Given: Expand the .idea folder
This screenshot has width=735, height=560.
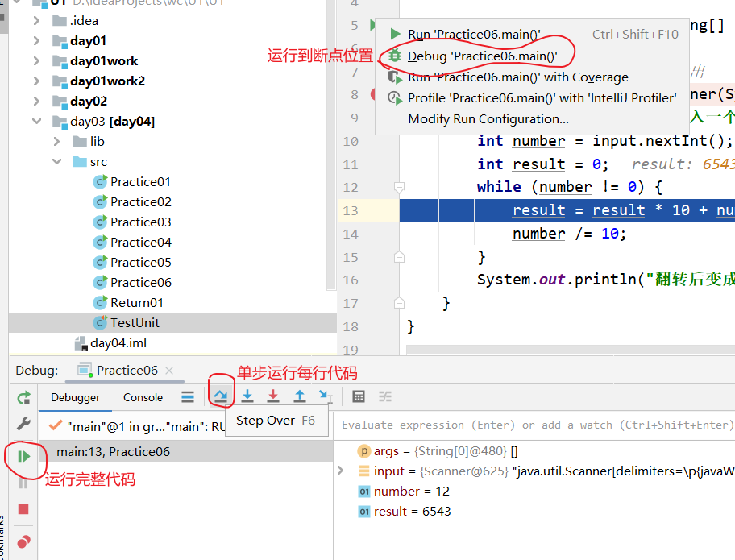Looking at the screenshot, I should point(36,21).
